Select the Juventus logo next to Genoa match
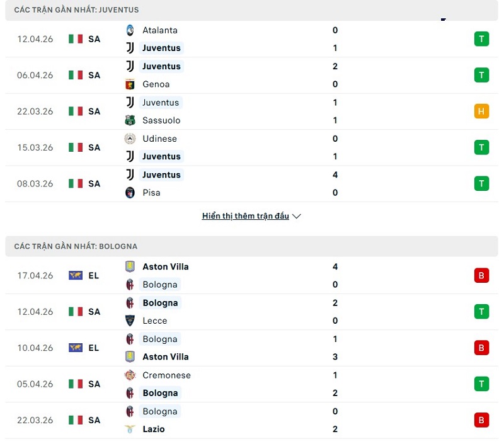Viewport: 504px width, 444px height. [x=130, y=66]
